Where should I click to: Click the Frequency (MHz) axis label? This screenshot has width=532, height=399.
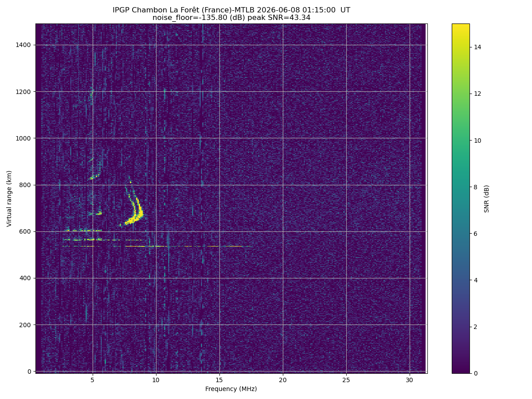(231, 389)
